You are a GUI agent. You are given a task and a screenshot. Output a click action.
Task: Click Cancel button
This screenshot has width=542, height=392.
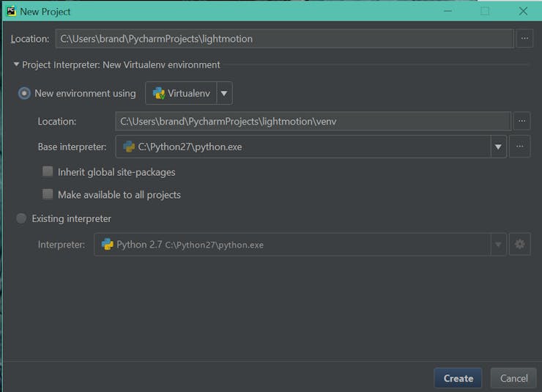[x=513, y=378]
